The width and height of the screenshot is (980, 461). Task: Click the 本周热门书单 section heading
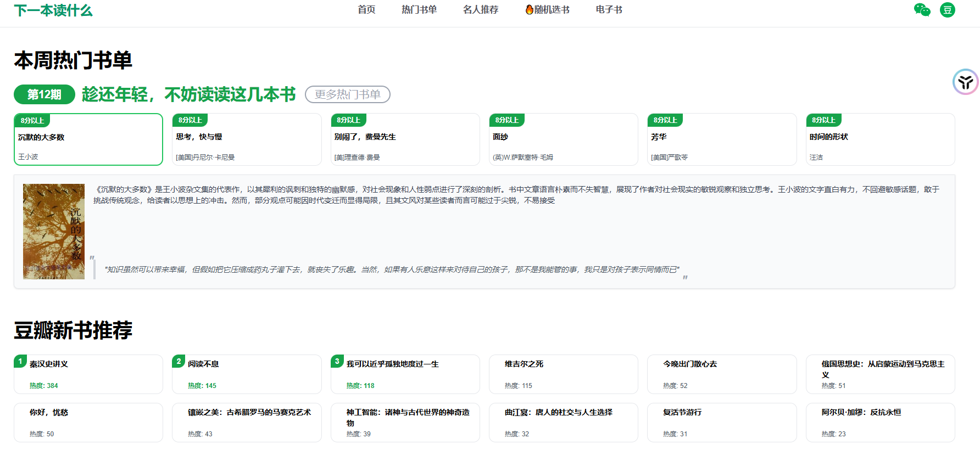pyautogui.click(x=73, y=60)
